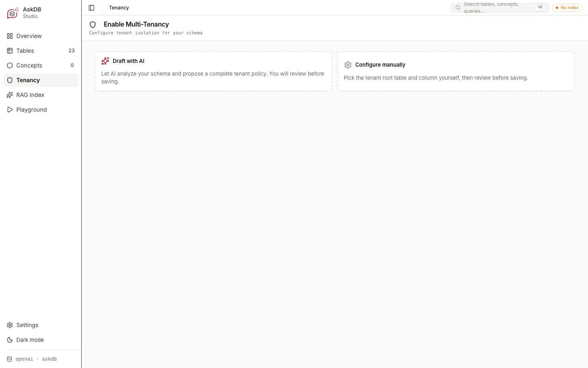Open Settings from the sidebar

point(40,325)
